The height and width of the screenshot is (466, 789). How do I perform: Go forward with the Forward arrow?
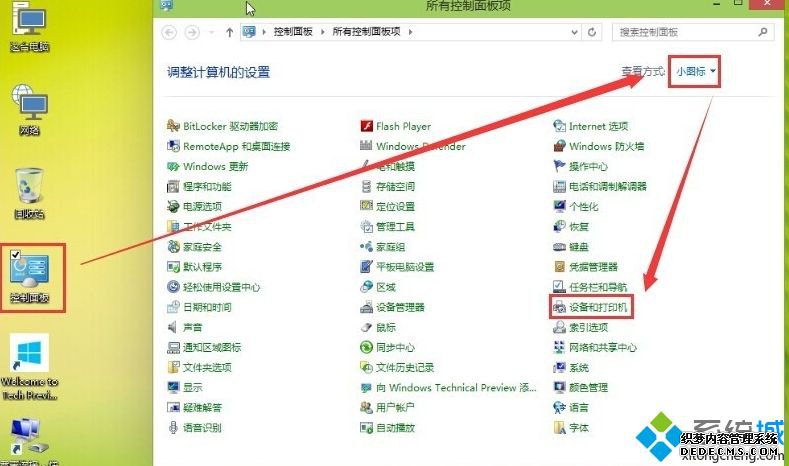192,32
